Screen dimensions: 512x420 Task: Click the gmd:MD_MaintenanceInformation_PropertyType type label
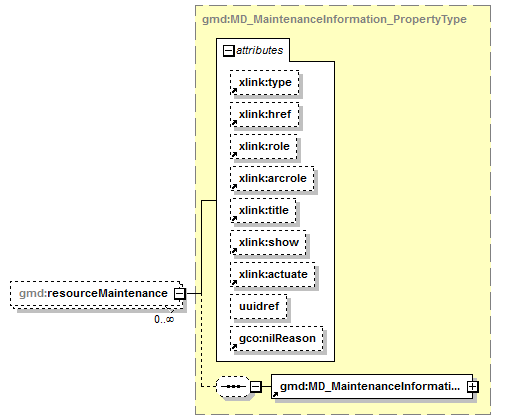(334, 19)
